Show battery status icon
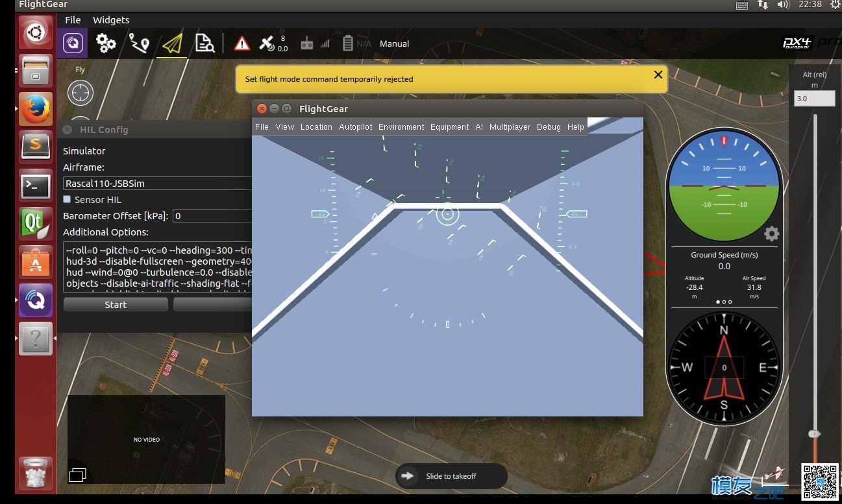 [x=348, y=43]
